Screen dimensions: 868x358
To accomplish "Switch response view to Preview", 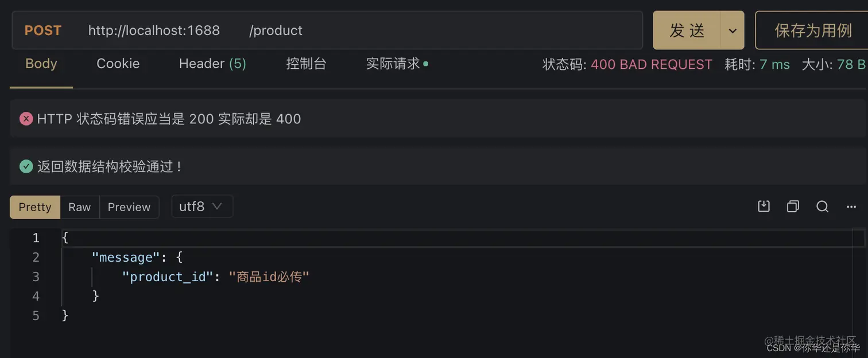I will click(129, 207).
